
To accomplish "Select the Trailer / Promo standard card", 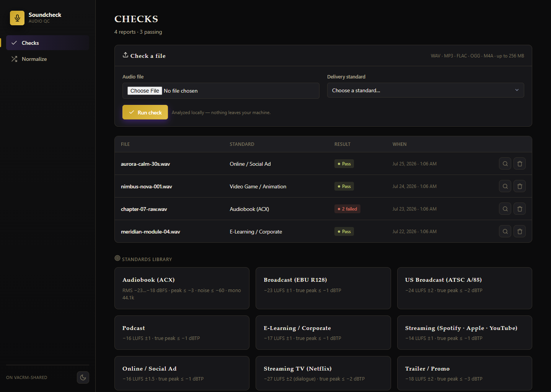I will coord(465,373).
